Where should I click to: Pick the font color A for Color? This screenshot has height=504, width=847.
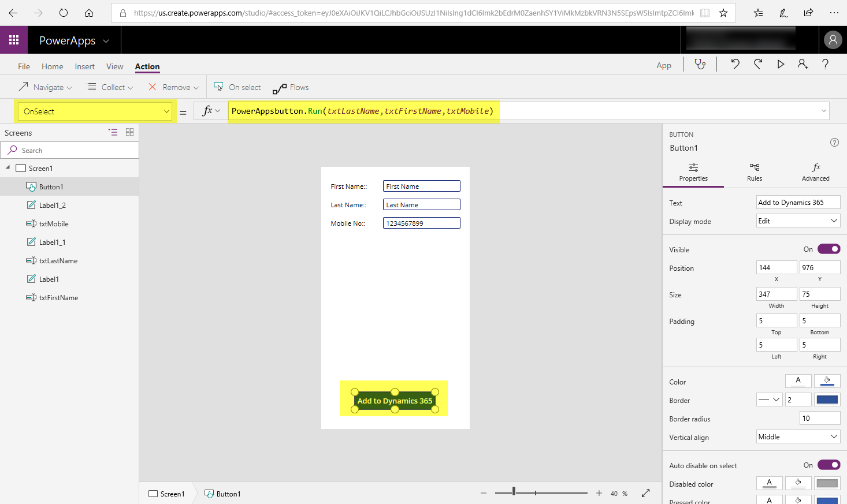tap(798, 381)
